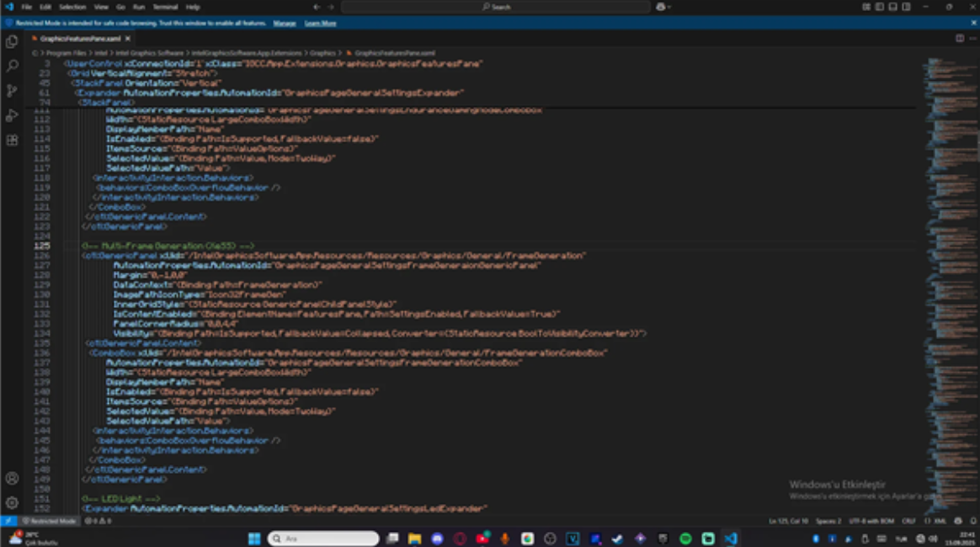Click the Learn More link in banner

(x=320, y=24)
